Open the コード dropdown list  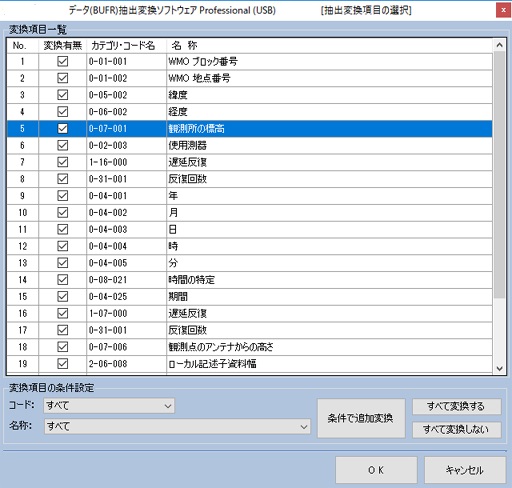coord(109,406)
